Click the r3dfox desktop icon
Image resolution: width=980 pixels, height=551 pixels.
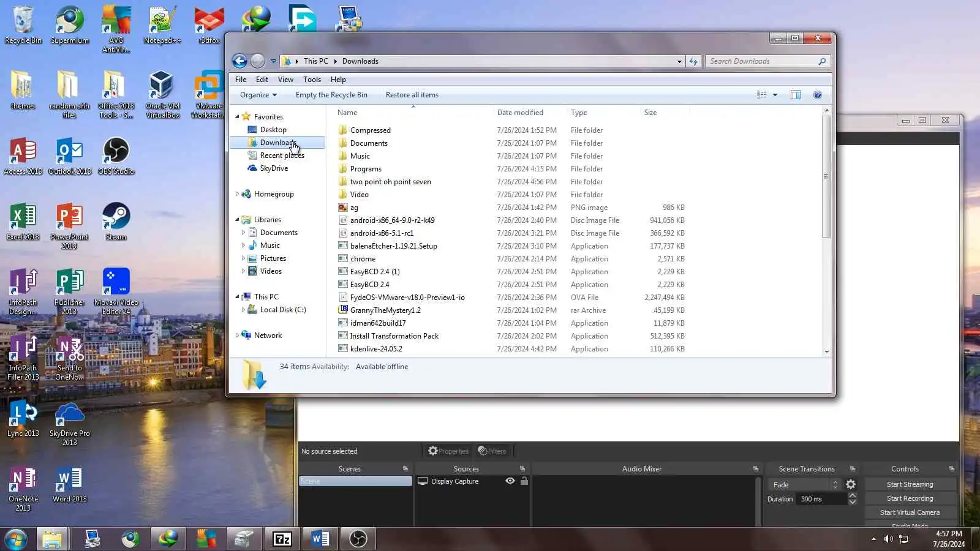coord(209,25)
